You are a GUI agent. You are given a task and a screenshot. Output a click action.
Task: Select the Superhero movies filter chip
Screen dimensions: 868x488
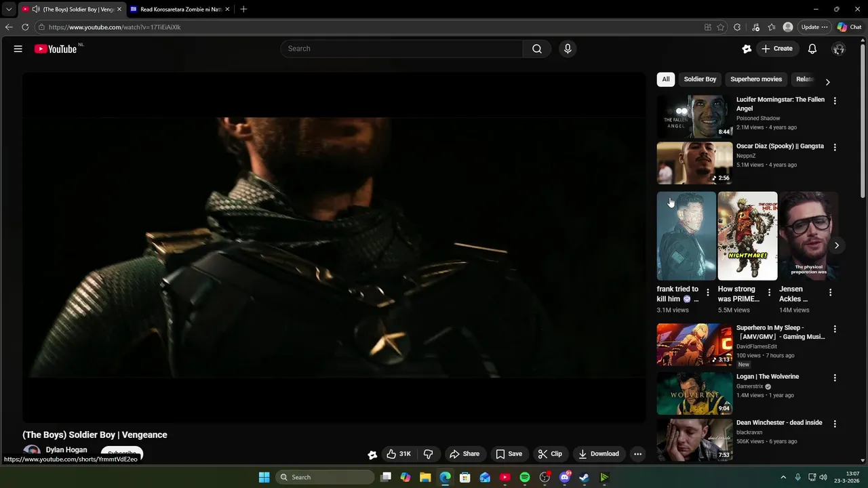(x=756, y=79)
